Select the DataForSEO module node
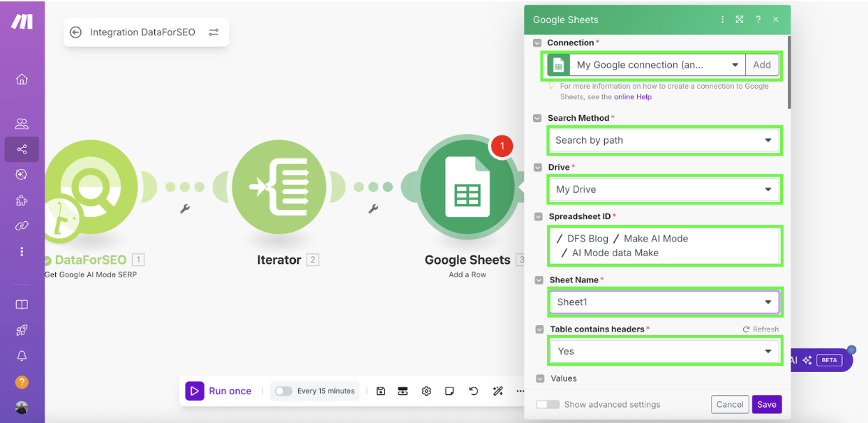 (x=89, y=186)
